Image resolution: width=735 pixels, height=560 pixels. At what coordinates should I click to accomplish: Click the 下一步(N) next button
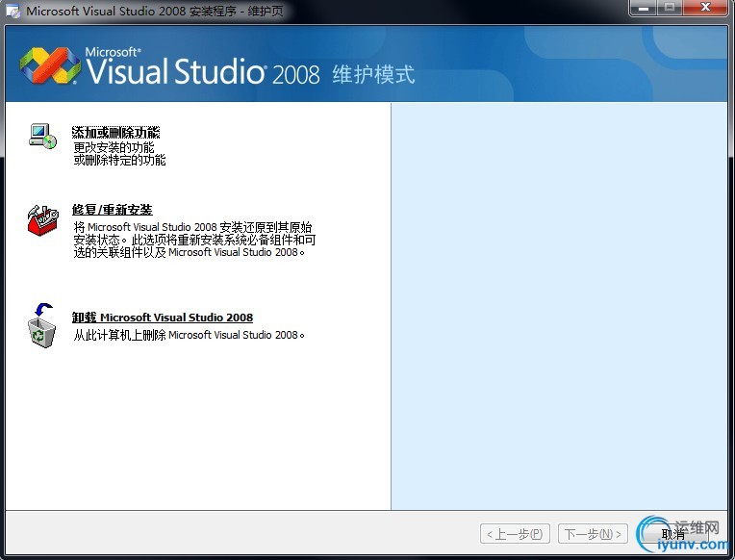593,534
